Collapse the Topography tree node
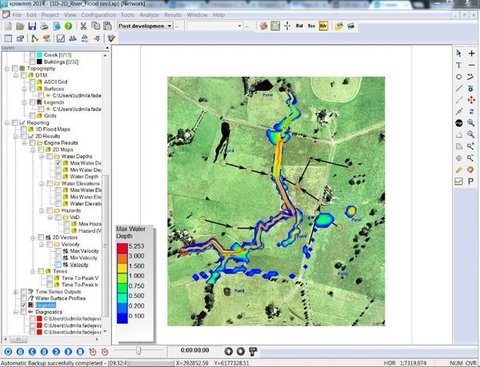Viewport: 480px width, 367px height. tap(7, 68)
